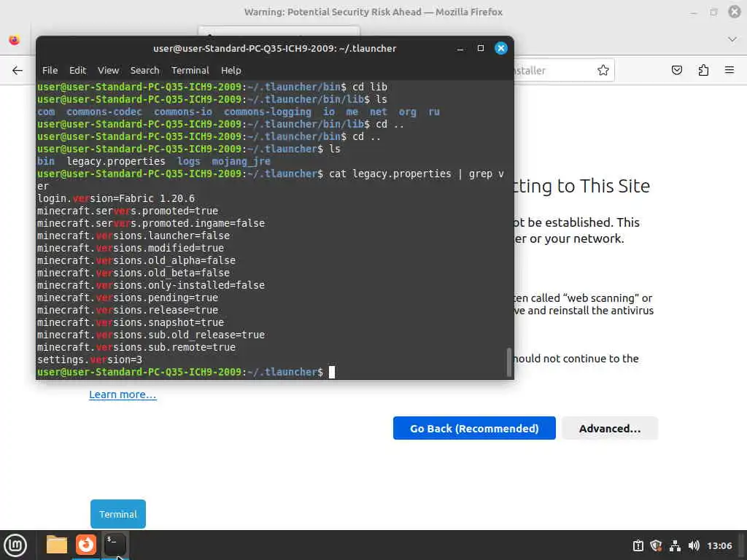Click the terminal window title text
Viewport: 747px width, 560px height.
(274, 49)
